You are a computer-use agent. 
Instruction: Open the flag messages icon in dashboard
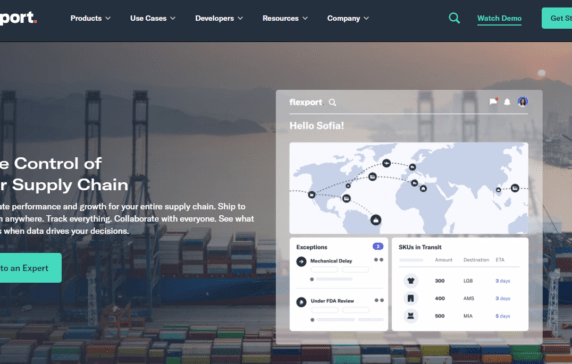click(x=493, y=101)
